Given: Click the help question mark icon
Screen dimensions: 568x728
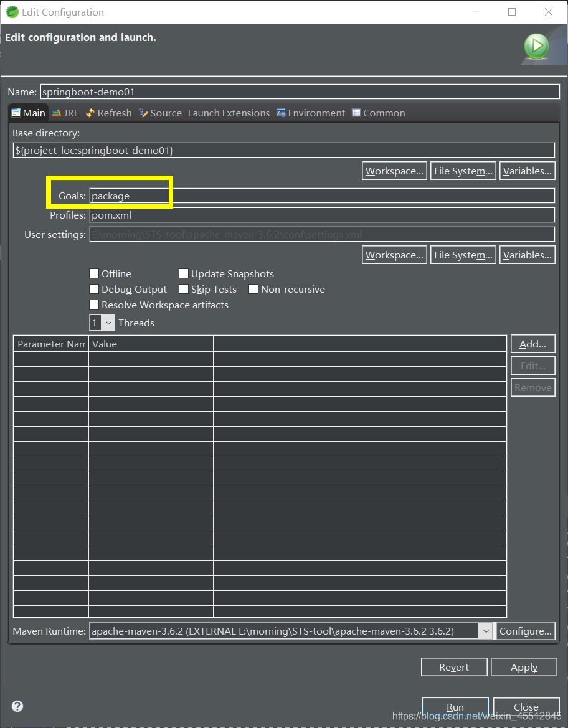Looking at the screenshot, I should coord(17,706).
